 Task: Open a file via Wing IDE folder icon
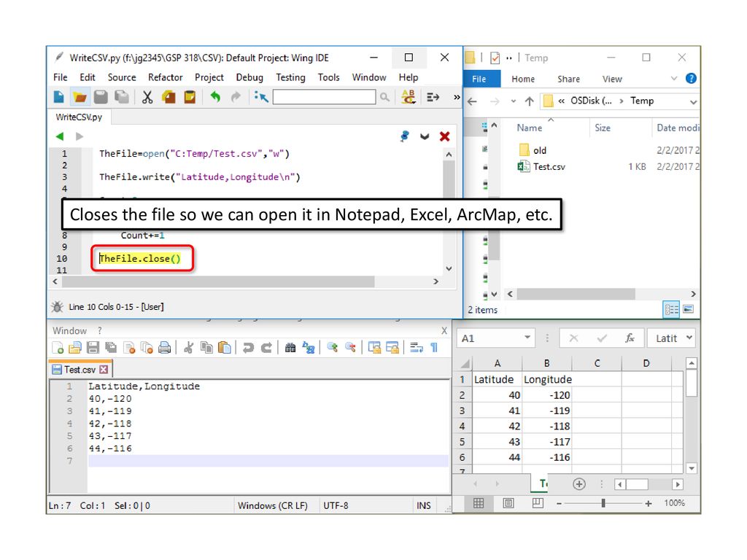pyautogui.click(x=80, y=97)
